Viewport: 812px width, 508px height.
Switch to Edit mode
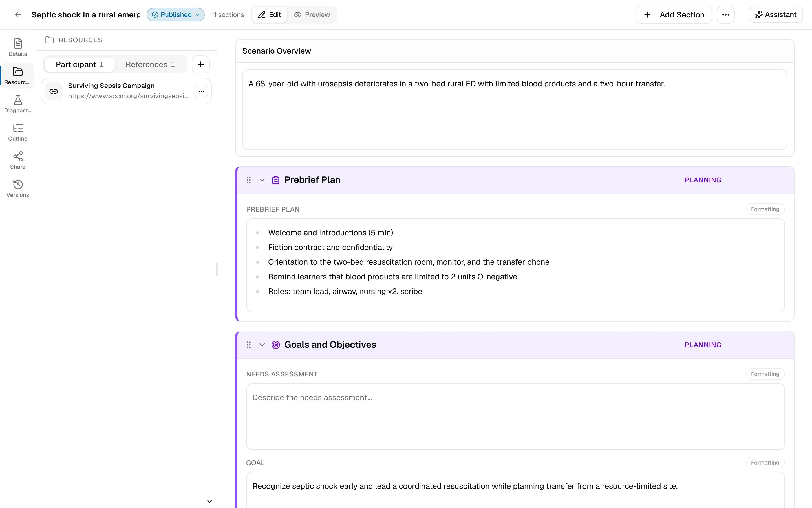pos(270,15)
